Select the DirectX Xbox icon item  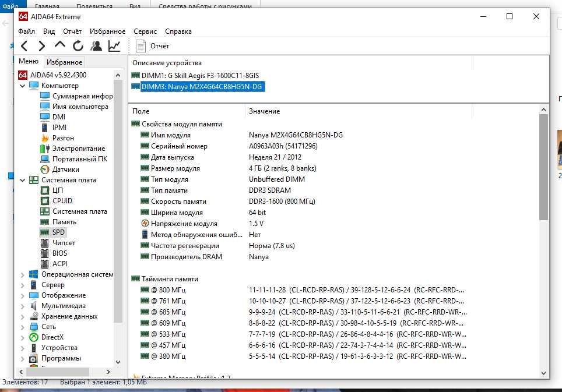47,337
